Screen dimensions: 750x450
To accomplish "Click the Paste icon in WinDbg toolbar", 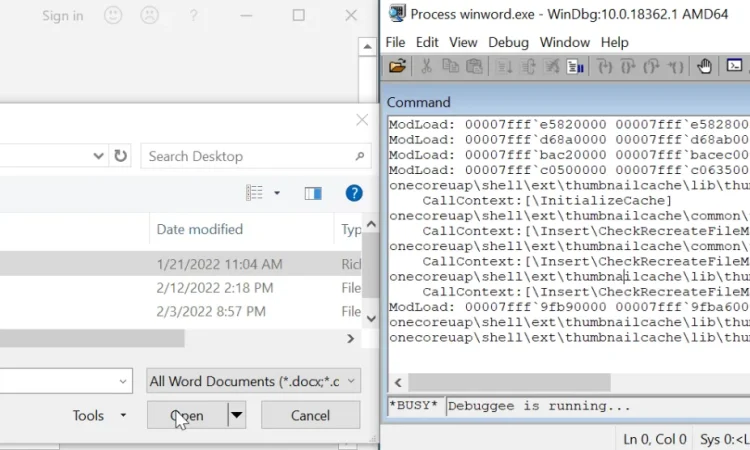I will click(x=474, y=66).
